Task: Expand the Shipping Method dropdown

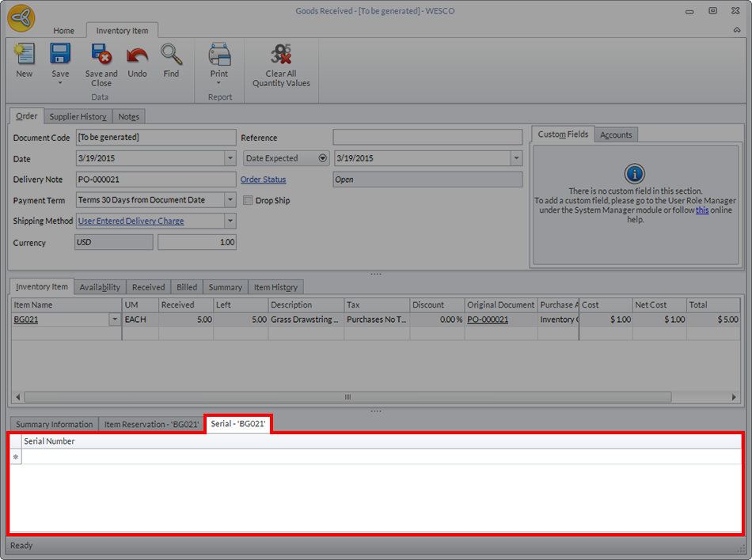Action: tap(230, 221)
